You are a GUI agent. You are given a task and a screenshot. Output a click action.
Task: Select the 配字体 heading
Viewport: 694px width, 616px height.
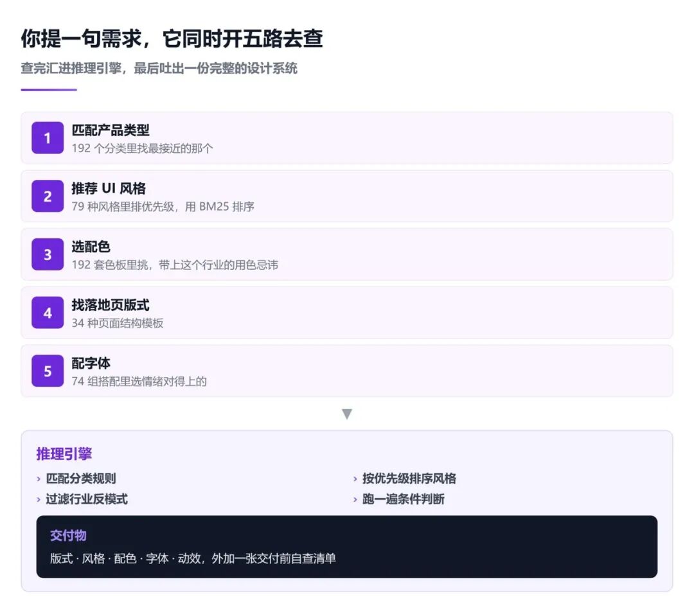click(x=91, y=364)
